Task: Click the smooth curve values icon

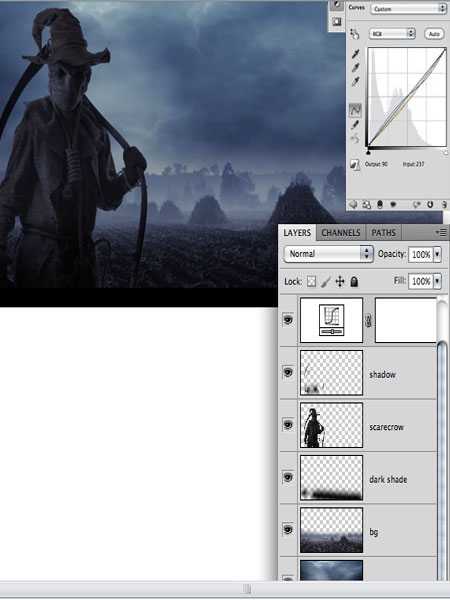Action: coord(355,138)
